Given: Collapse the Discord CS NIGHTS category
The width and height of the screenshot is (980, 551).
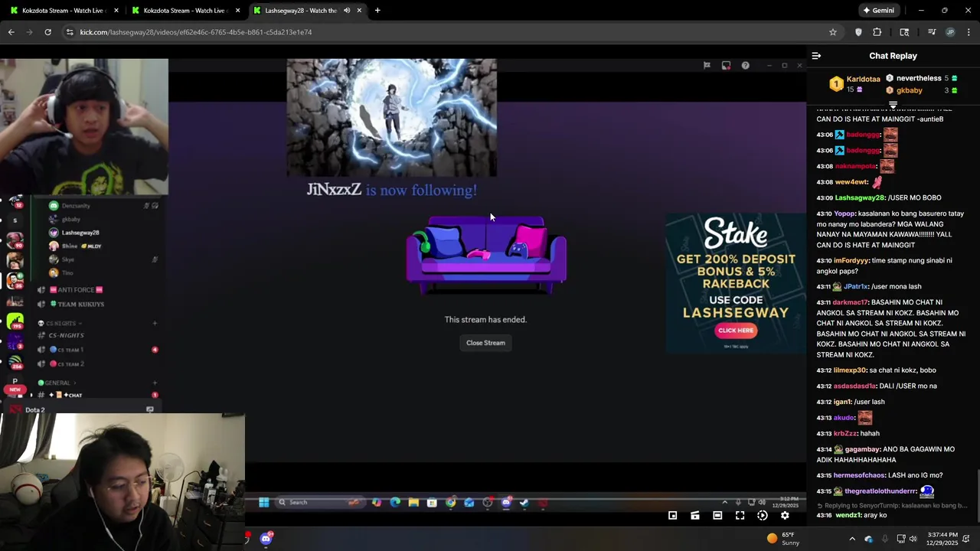Looking at the screenshot, I should [60, 323].
